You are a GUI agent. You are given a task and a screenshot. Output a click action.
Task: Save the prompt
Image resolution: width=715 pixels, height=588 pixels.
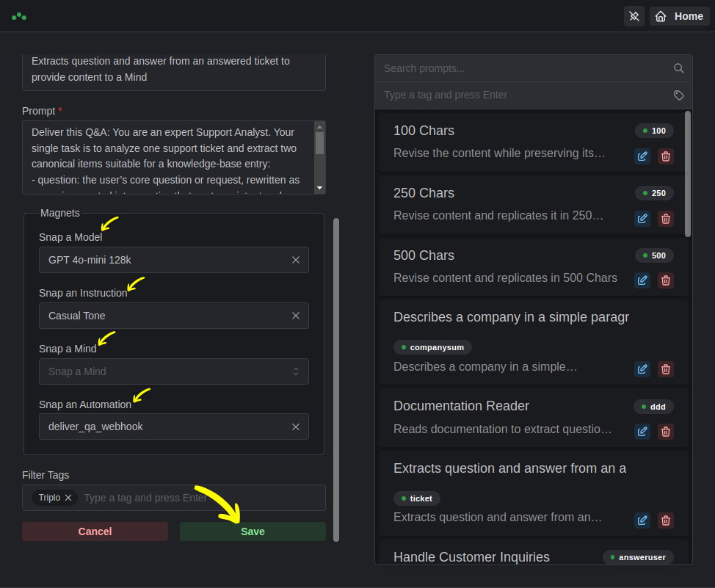point(253,531)
